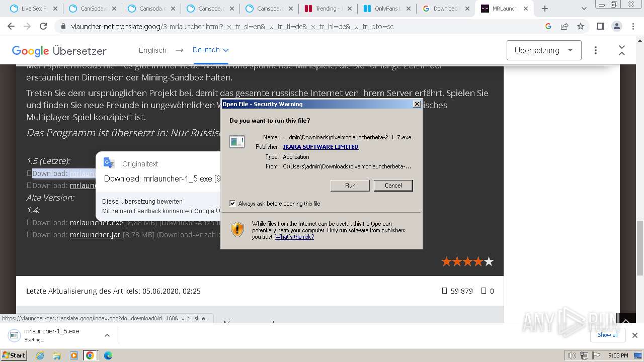Click the Run button in the security warning
Viewport: 644px width, 362px height.
coord(350,186)
